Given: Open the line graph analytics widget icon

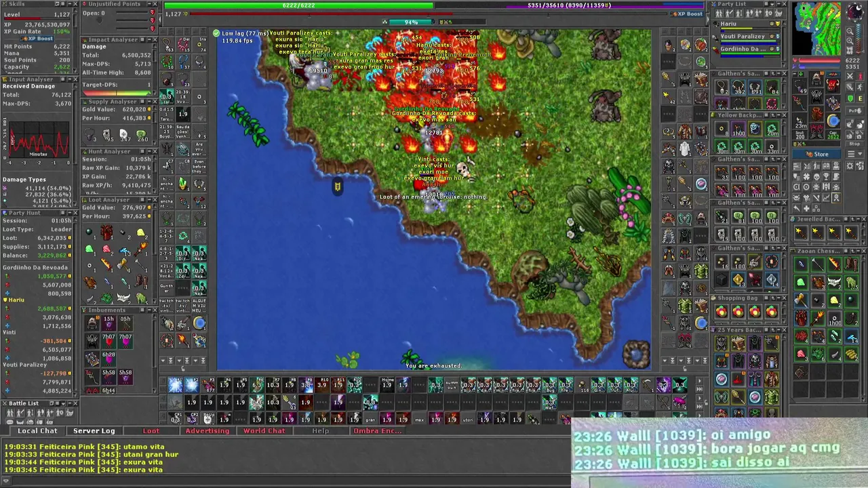Looking at the screenshot, I should pos(826,197).
